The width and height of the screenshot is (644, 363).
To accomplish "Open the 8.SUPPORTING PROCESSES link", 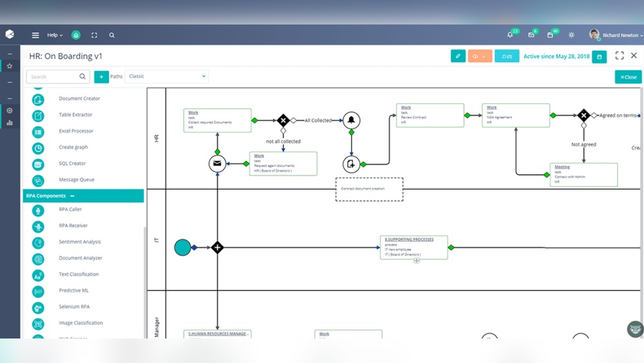I will pos(409,239).
